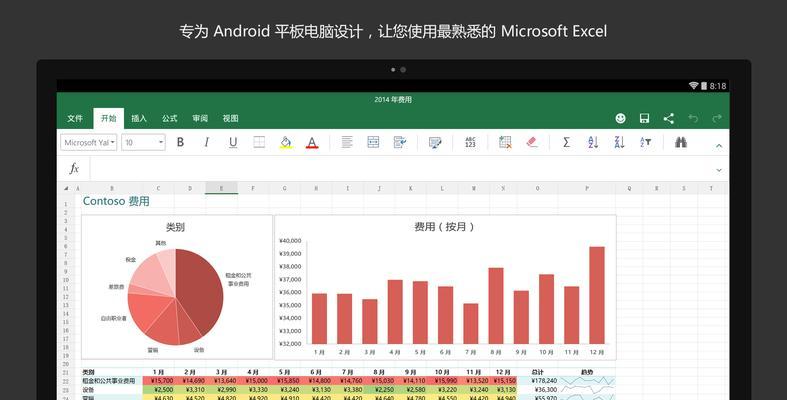The image size is (787, 400).
Task: Redo the last action
Action: 717,118
